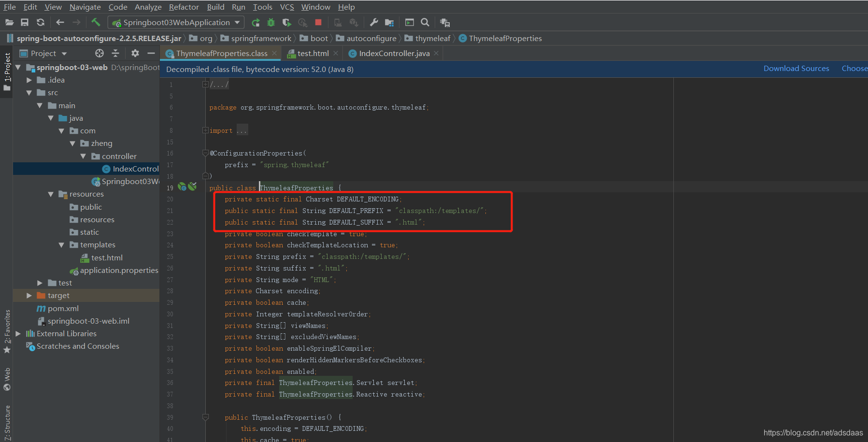The height and width of the screenshot is (442, 868).
Task: Open Search Everywhere magnifier icon
Action: [x=425, y=22]
